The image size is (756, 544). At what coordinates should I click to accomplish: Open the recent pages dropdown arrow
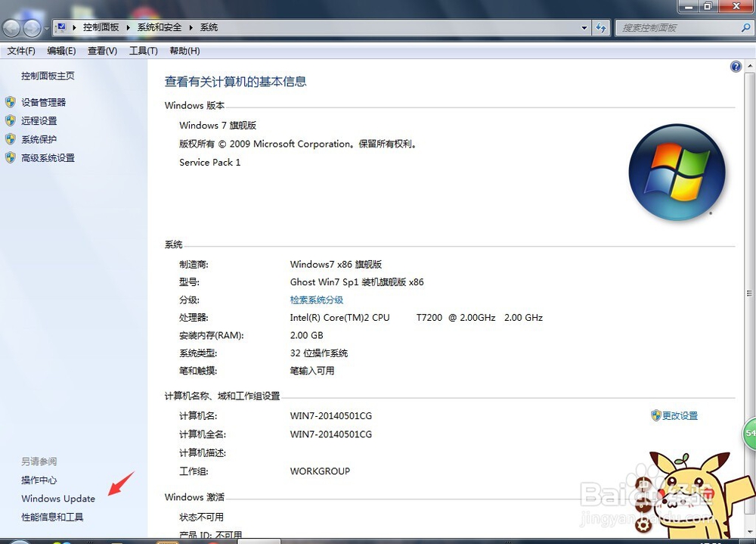pos(47,29)
